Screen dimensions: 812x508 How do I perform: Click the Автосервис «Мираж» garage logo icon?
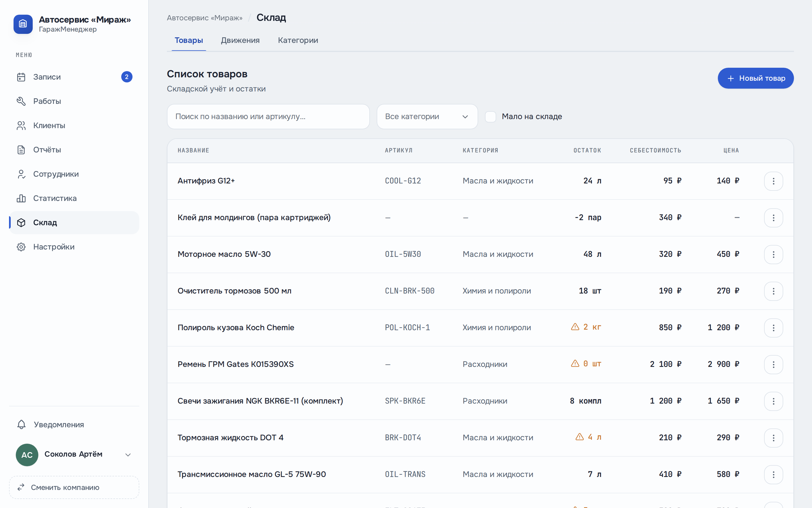[23, 24]
